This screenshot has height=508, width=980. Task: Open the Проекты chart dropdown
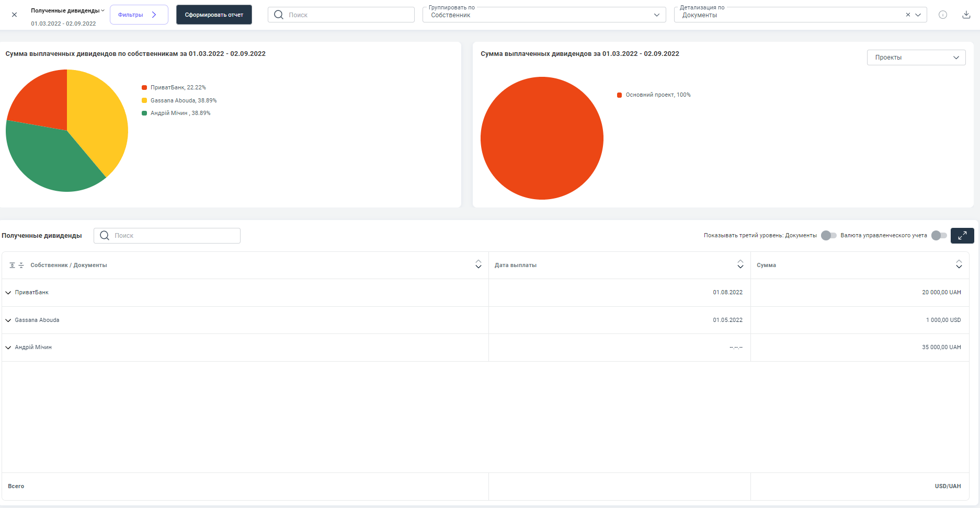[916, 57]
